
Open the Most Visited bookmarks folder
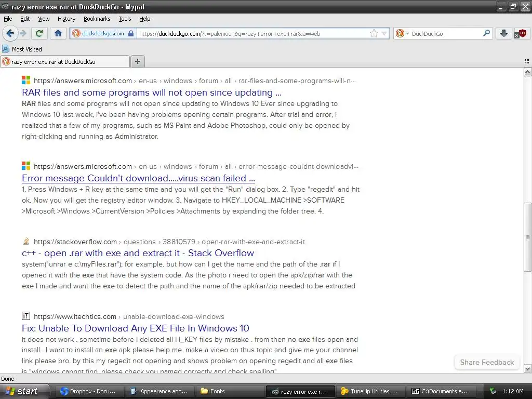pos(22,49)
